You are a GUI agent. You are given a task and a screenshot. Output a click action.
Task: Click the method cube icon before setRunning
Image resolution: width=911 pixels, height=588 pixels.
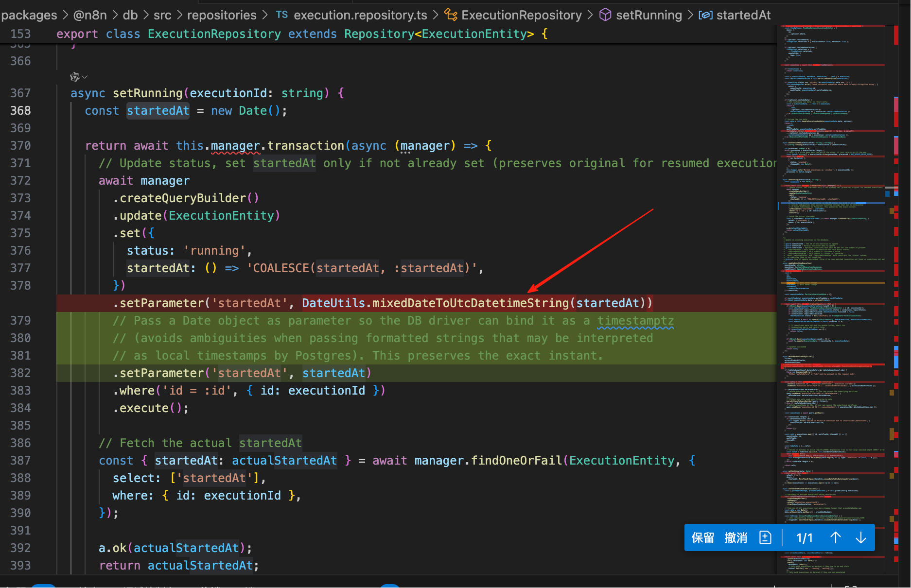[x=605, y=15]
